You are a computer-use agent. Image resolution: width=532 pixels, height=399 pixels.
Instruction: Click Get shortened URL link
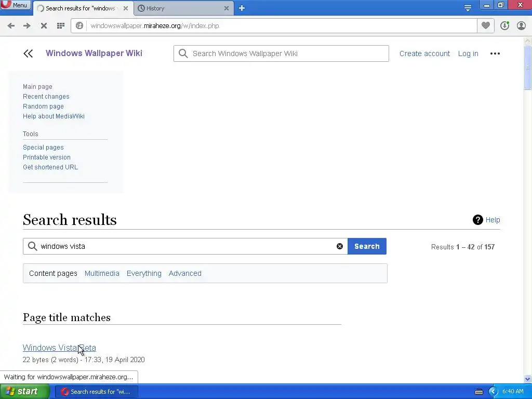[50, 167]
